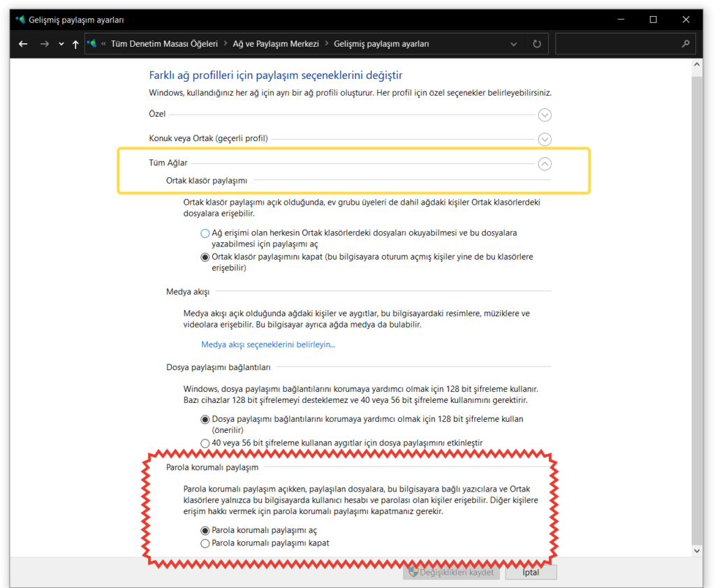Screen dimensions: 715x588
Task: Click the vertical scrollbar thumb
Action: (x=697, y=310)
